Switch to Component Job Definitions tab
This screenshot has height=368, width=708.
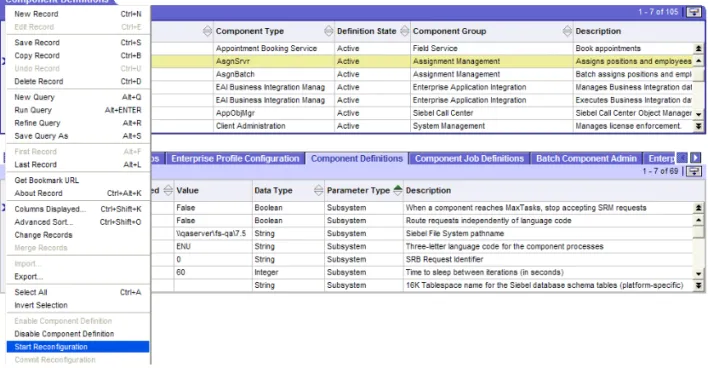469,158
